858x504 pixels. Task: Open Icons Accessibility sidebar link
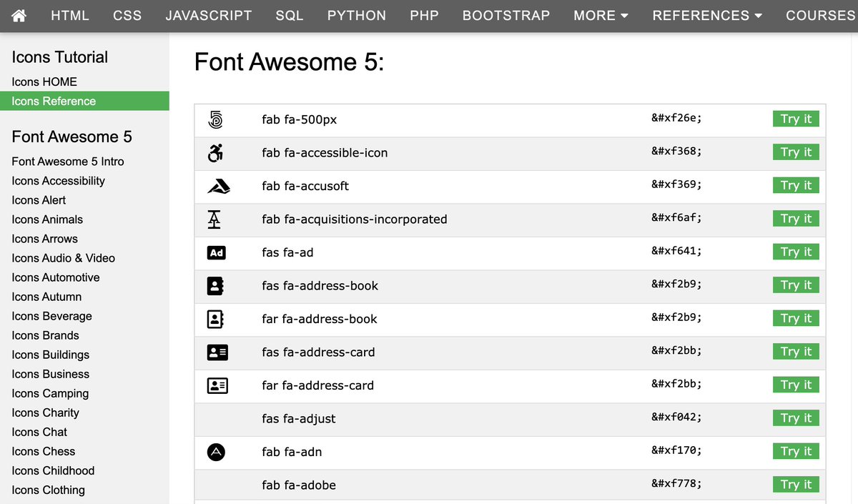[59, 181]
